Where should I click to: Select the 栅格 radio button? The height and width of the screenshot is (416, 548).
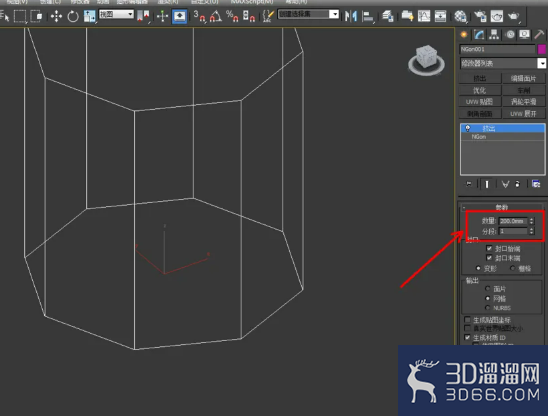coord(513,268)
